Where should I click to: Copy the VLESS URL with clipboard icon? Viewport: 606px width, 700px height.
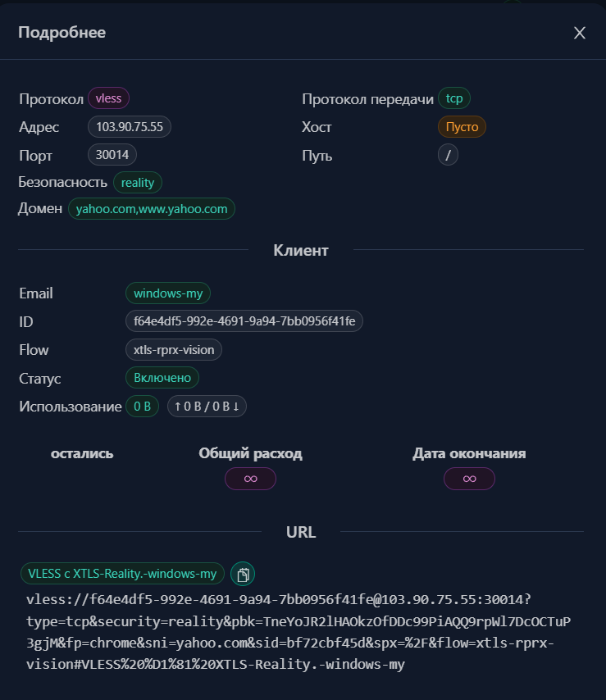click(x=243, y=574)
